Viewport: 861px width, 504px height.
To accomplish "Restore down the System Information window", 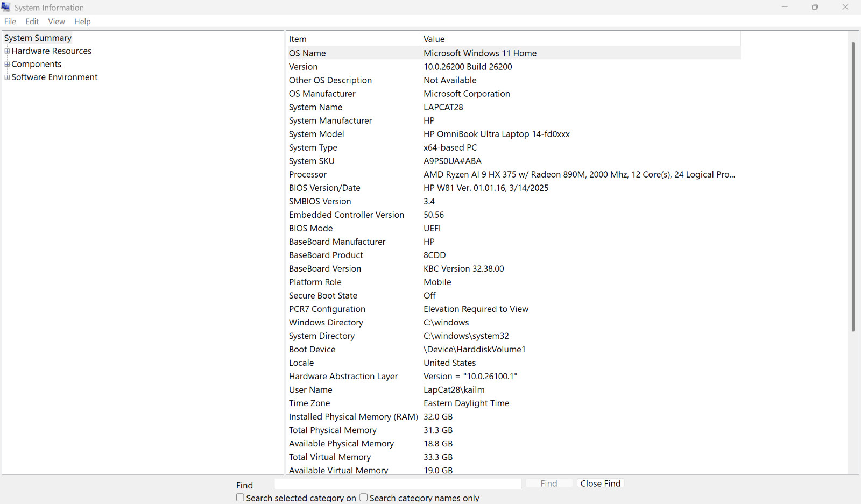I will 815,7.
